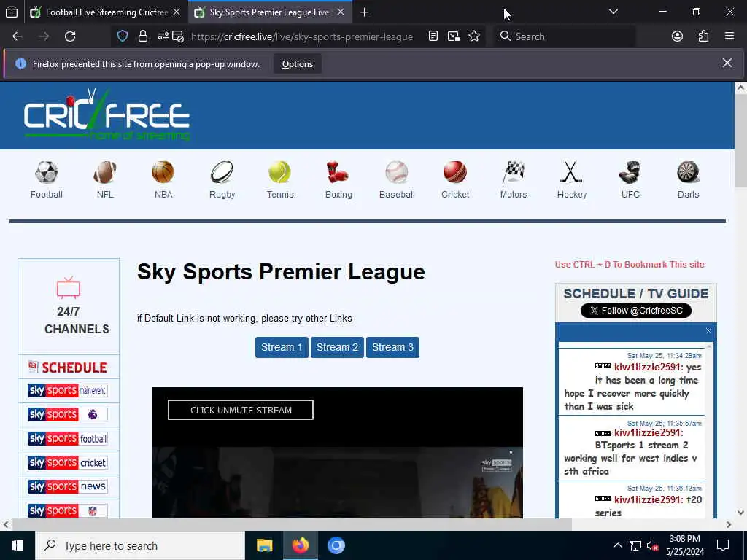Image resolution: width=747 pixels, height=560 pixels.
Task: Click the CLICK UNMUTE STREAM button
Action: [x=241, y=410]
